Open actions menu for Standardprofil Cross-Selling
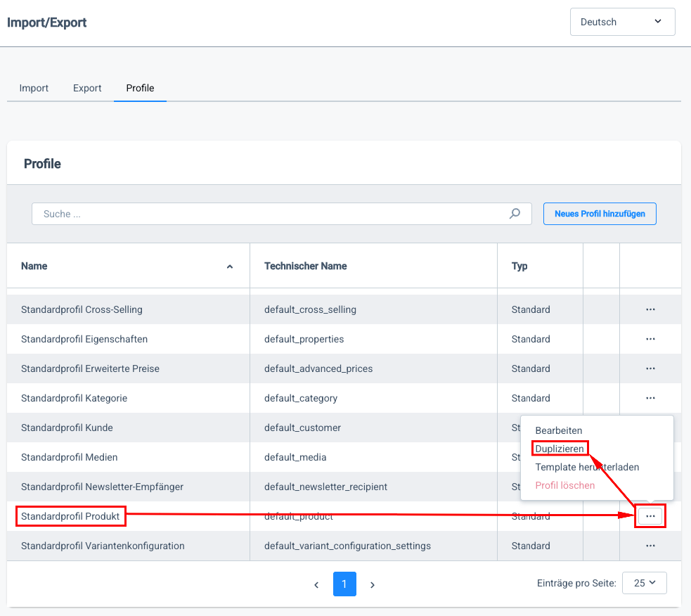The height and width of the screenshot is (616, 691). pyautogui.click(x=650, y=309)
